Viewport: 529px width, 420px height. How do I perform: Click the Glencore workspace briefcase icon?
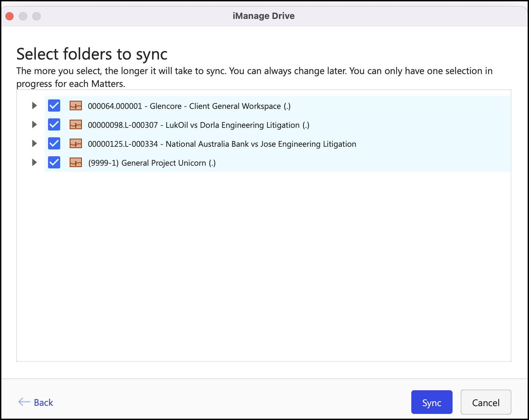point(76,106)
